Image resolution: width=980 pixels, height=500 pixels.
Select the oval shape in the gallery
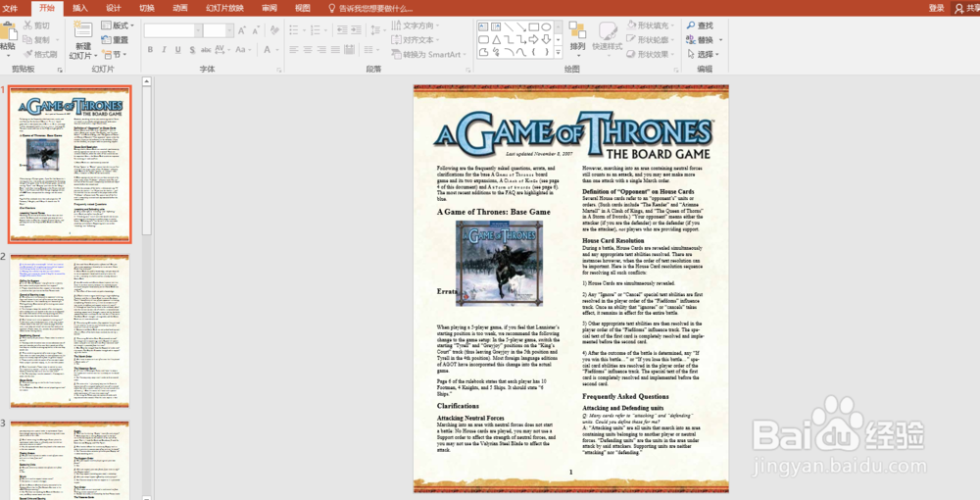point(546,26)
